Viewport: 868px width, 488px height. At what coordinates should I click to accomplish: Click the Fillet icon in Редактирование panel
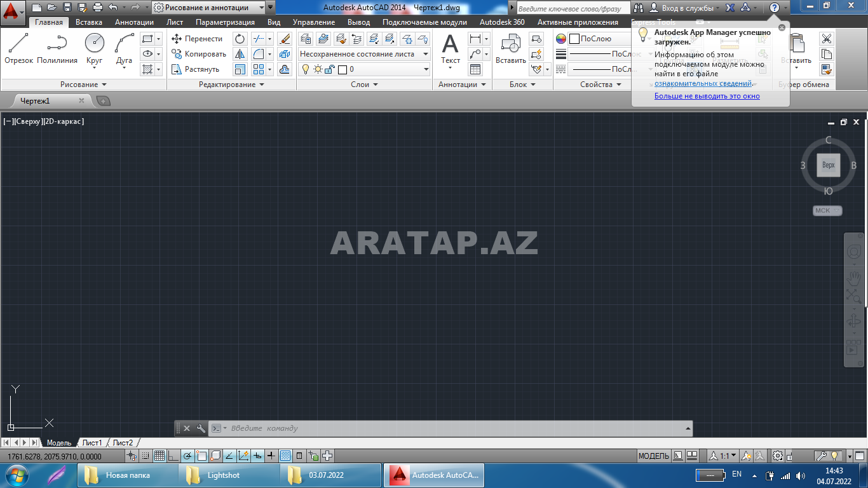point(259,54)
